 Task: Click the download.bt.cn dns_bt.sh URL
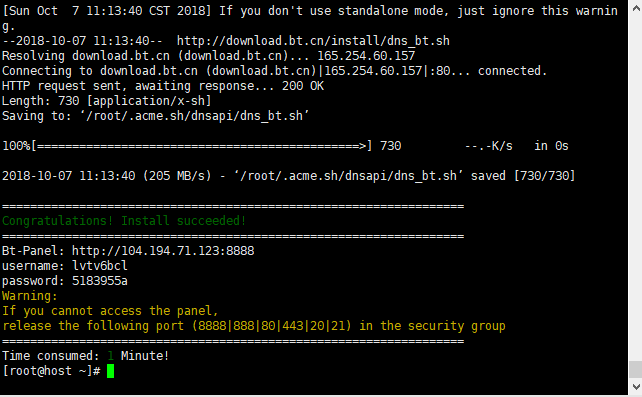(313, 41)
